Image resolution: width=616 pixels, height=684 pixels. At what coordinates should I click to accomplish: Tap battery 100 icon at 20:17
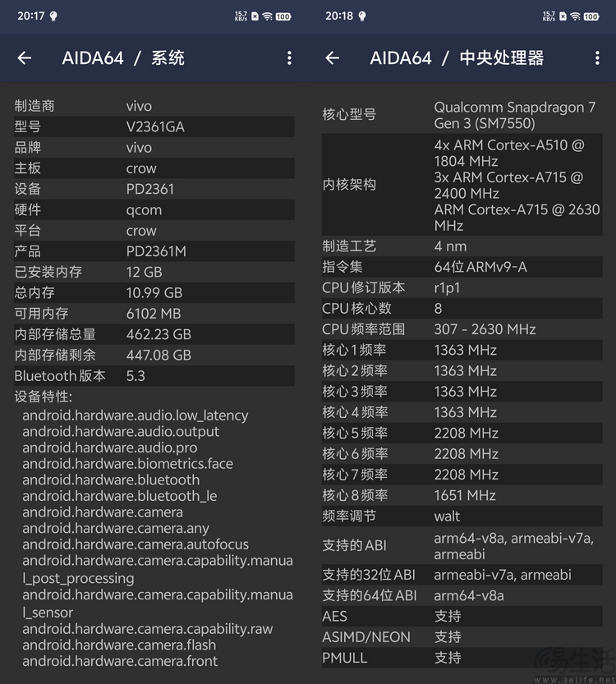(x=283, y=16)
